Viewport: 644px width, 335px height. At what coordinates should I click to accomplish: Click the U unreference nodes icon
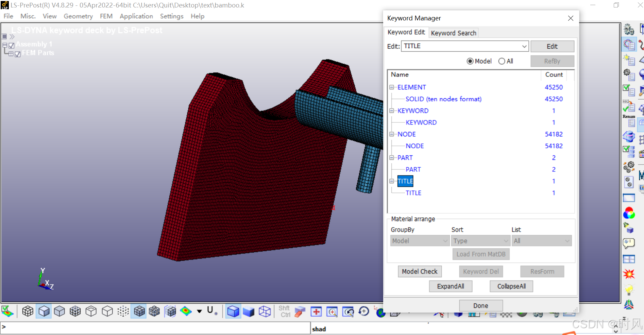tap(212, 311)
